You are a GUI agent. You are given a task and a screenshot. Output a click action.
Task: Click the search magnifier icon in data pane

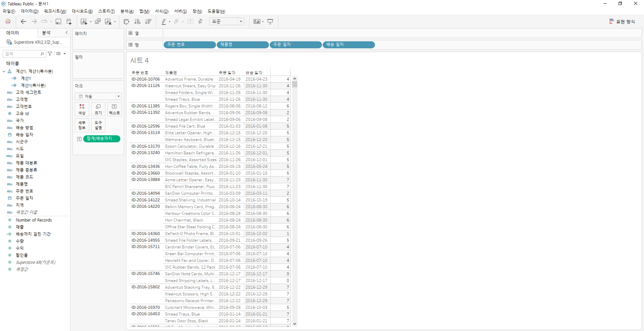pos(42,54)
